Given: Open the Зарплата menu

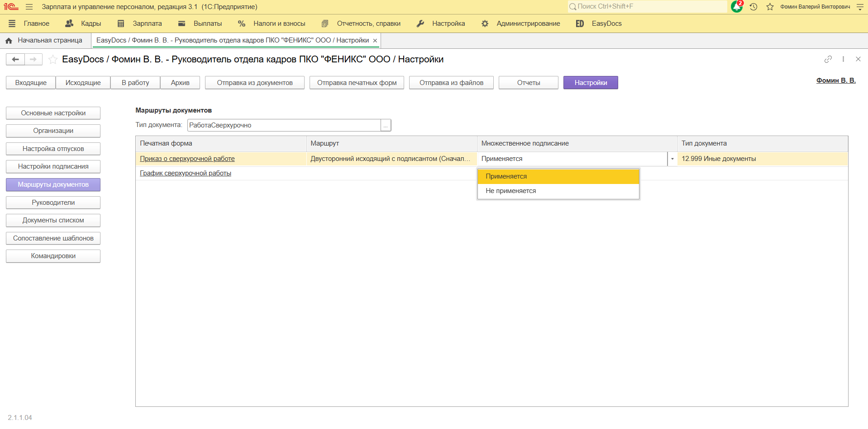Looking at the screenshot, I should tap(147, 24).
